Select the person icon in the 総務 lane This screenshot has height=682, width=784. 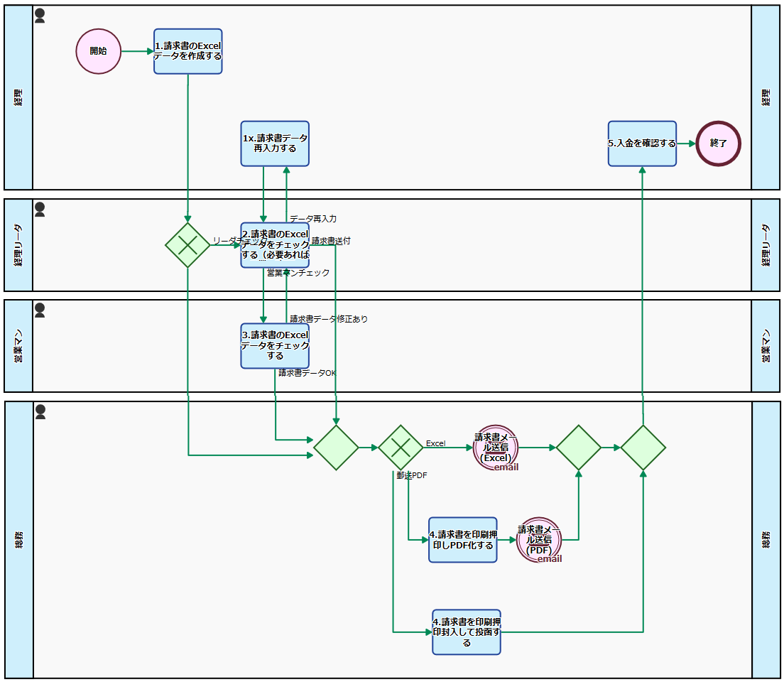point(40,411)
